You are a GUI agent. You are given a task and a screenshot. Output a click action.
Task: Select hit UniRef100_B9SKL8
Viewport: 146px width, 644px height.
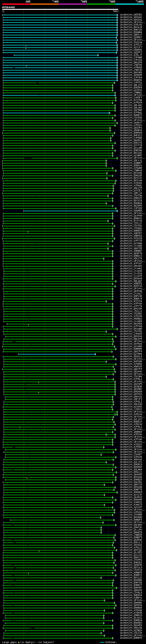(x=131, y=357)
